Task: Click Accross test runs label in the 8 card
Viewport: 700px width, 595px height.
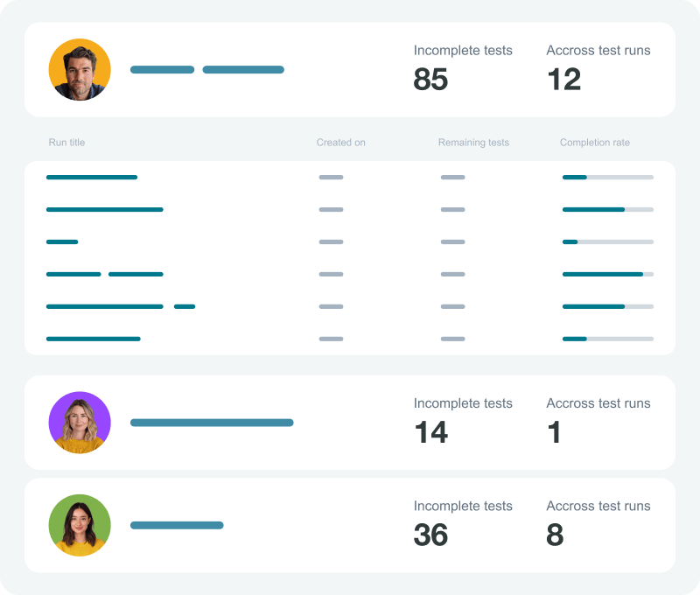Action: (x=598, y=506)
